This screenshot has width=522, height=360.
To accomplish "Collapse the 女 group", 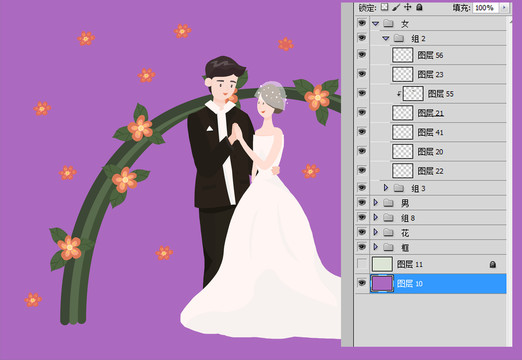I will (x=376, y=24).
